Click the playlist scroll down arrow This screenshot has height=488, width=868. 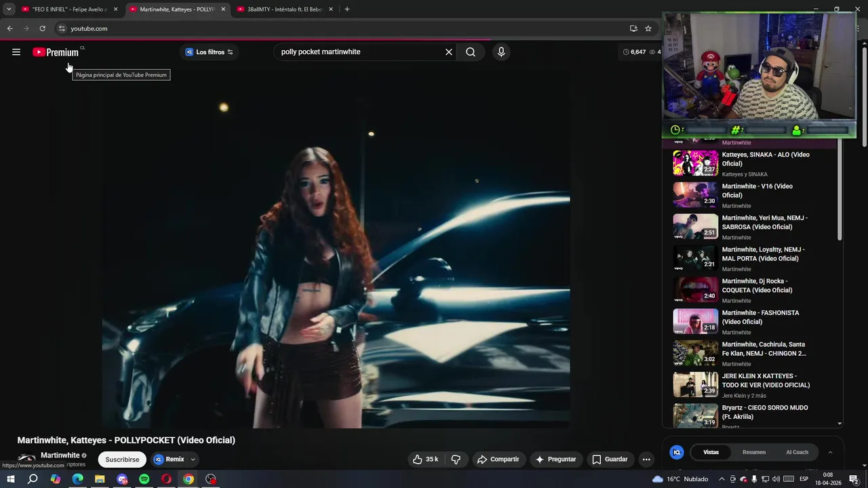pos(840,424)
